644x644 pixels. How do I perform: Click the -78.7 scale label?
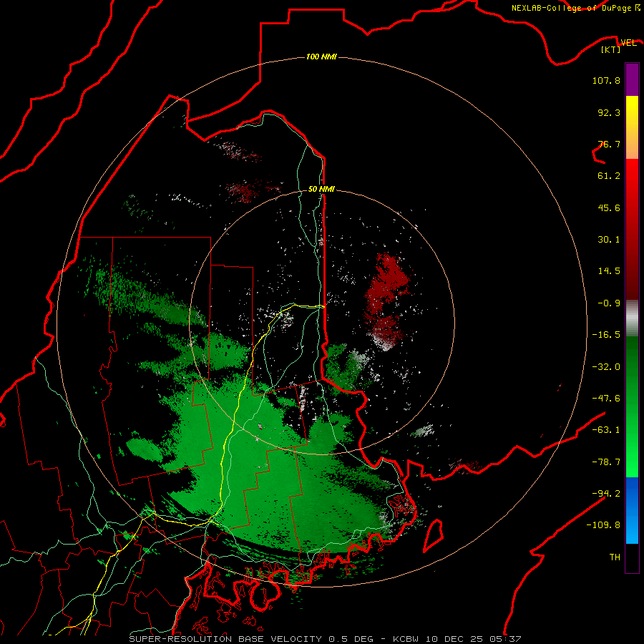coord(606,462)
